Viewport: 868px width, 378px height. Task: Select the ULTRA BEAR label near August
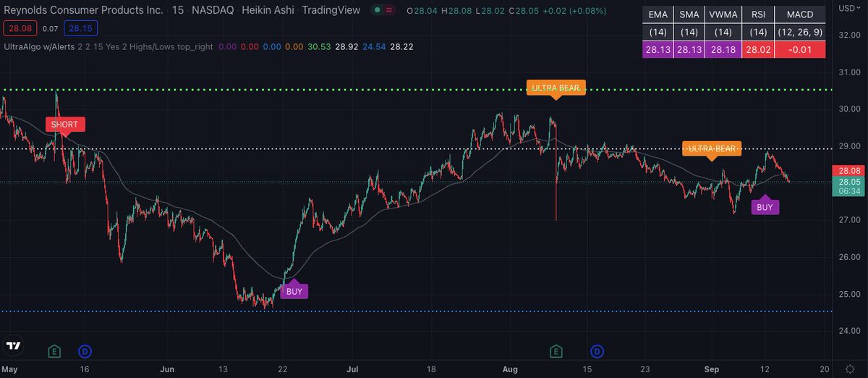556,88
